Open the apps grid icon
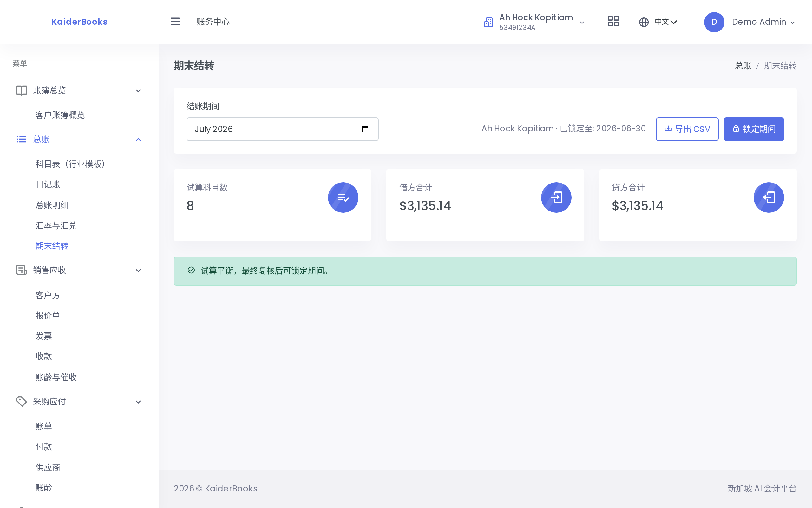 [613, 22]
